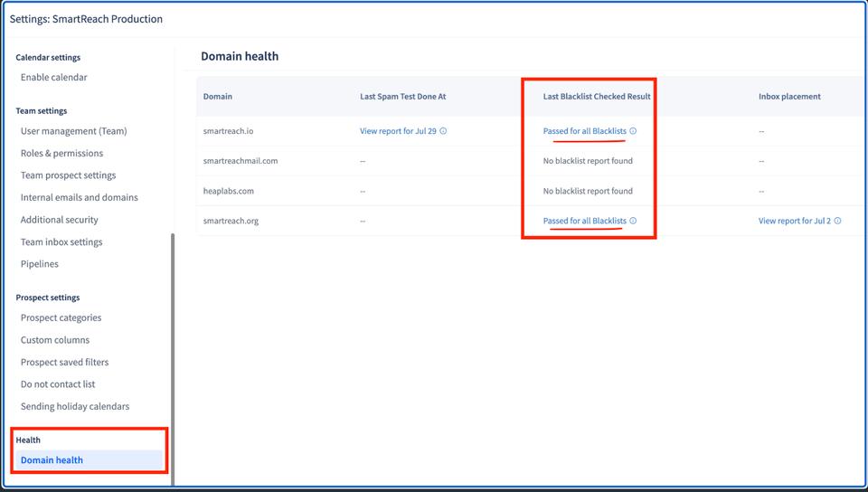868x492 pixels.
Task: Select Domain health menu item
Action: point(89,460)
